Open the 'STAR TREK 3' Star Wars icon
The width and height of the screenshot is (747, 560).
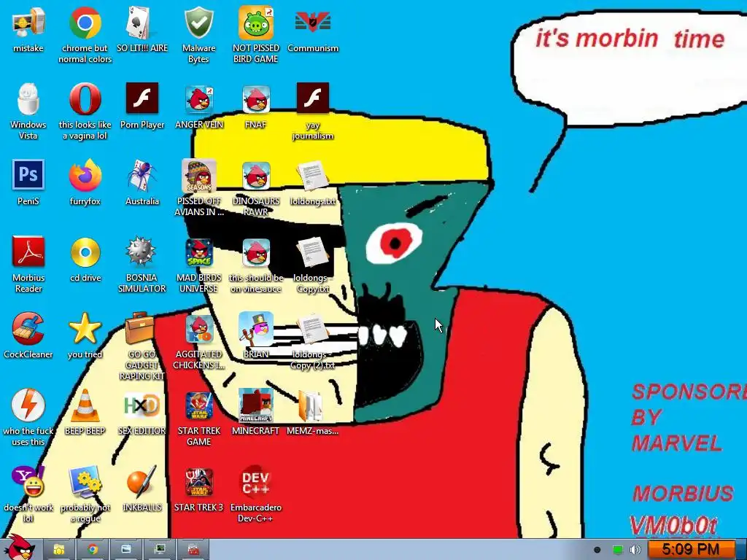(198, 483)
